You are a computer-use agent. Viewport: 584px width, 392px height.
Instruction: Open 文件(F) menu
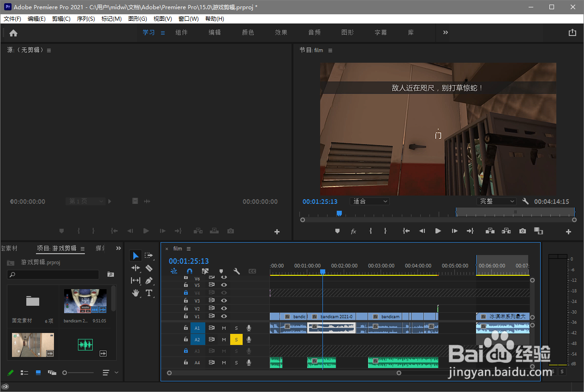[12, 19]
